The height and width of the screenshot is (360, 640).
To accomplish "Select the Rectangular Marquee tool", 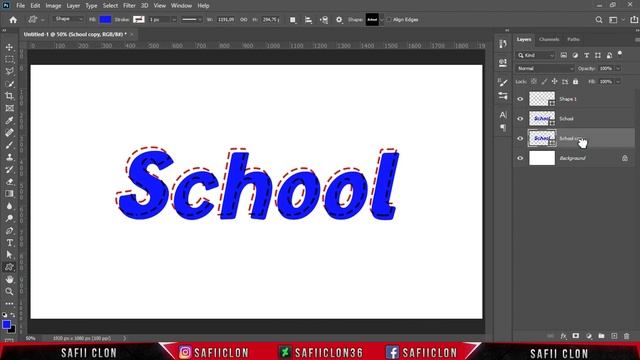I will coord(9,60).
